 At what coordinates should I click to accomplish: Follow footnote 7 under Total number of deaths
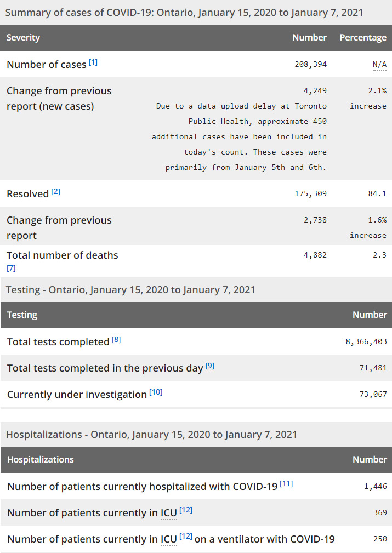tap(11, 269)
